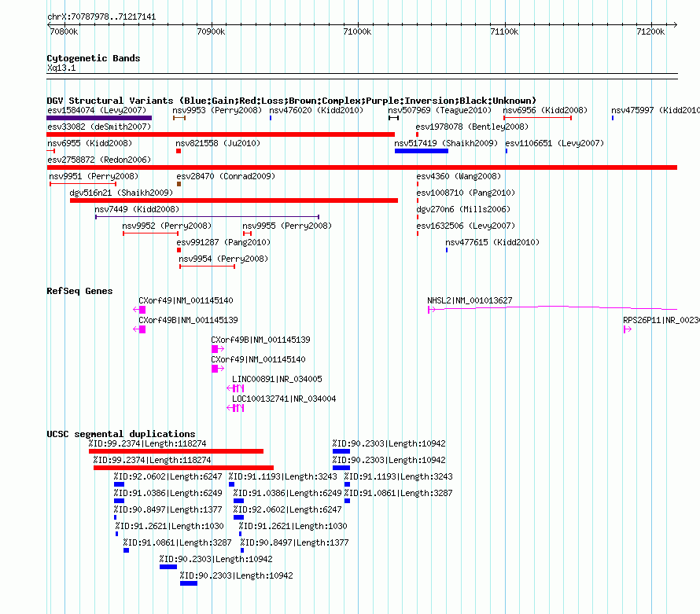Click esv1632506 (Levy2007) variant label

click(x=466, y=226)
